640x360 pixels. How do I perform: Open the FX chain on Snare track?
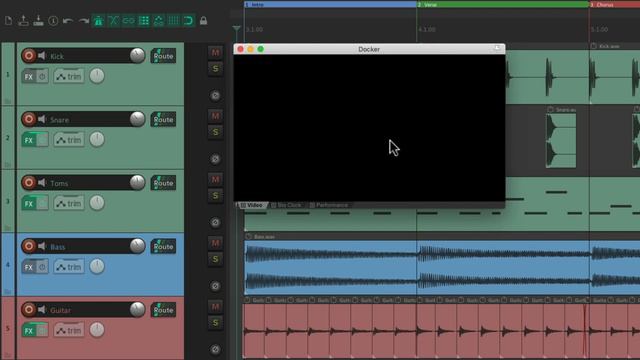[x=29, y=140]
